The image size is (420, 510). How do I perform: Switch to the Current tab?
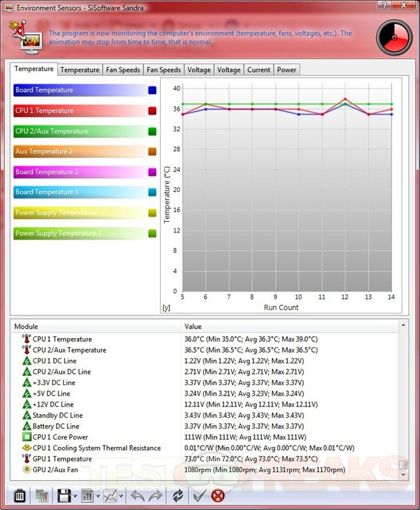coord(259,70)
